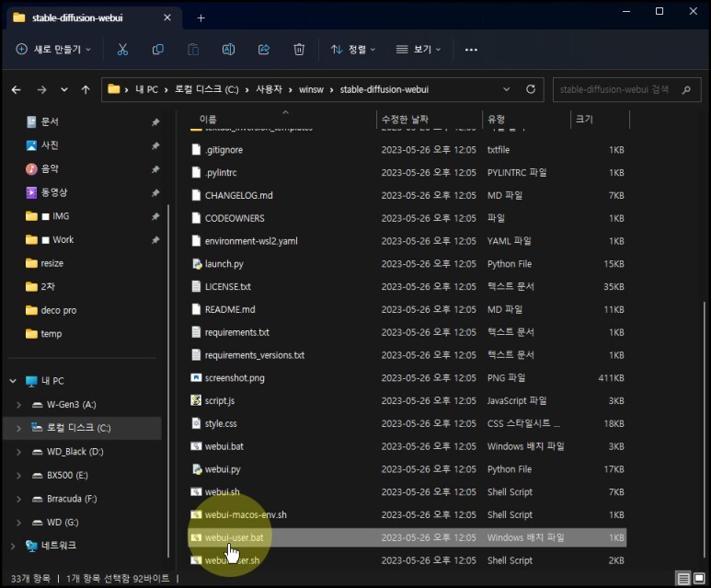This screenshot has height=588, width=711.
Task: Select the webui-macos-env.sh file
Action: [x=407, y=514]
